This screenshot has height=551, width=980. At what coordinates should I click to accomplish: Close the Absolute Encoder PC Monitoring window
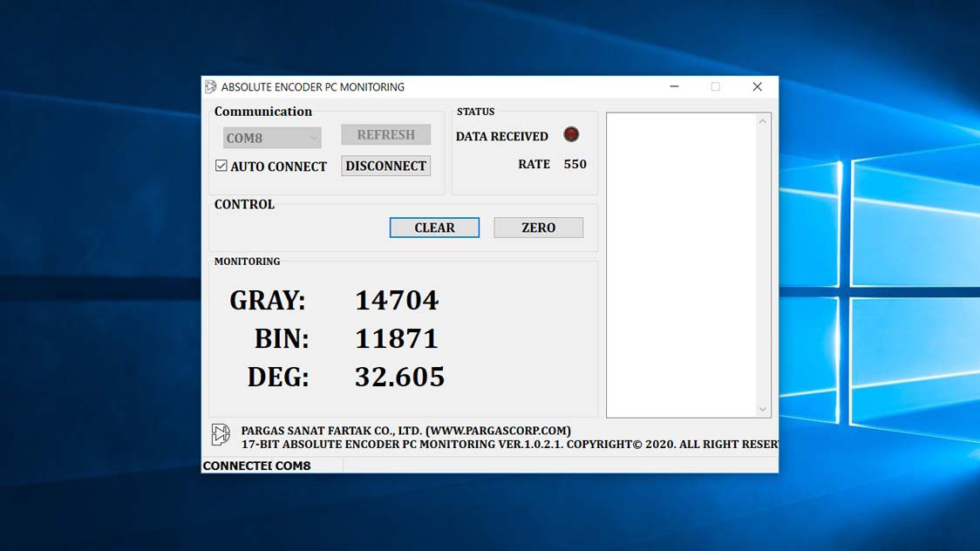[757, 87]
